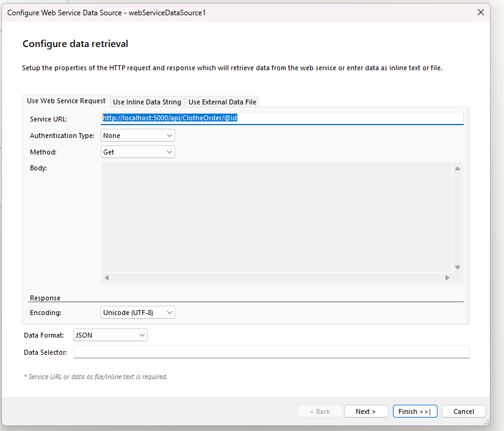Image resolution: width=504 pixels, height=431 pixels.
Task: Cancel the data source wizard
Action: [x=464, y=411]
